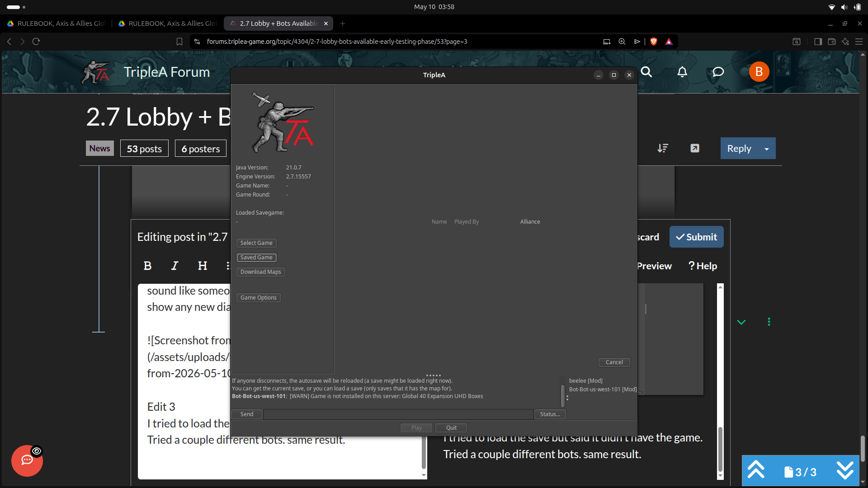Click the chat message input field

398,414
